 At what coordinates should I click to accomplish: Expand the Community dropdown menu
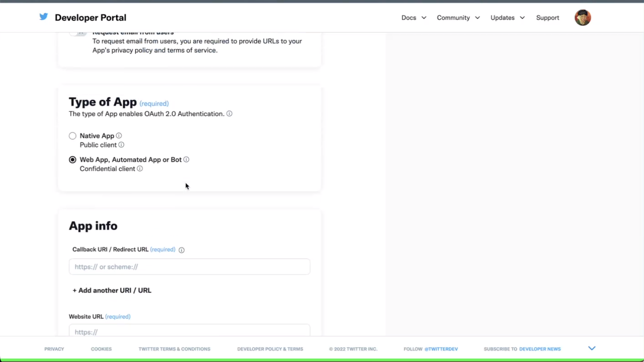tap(458, 18)
